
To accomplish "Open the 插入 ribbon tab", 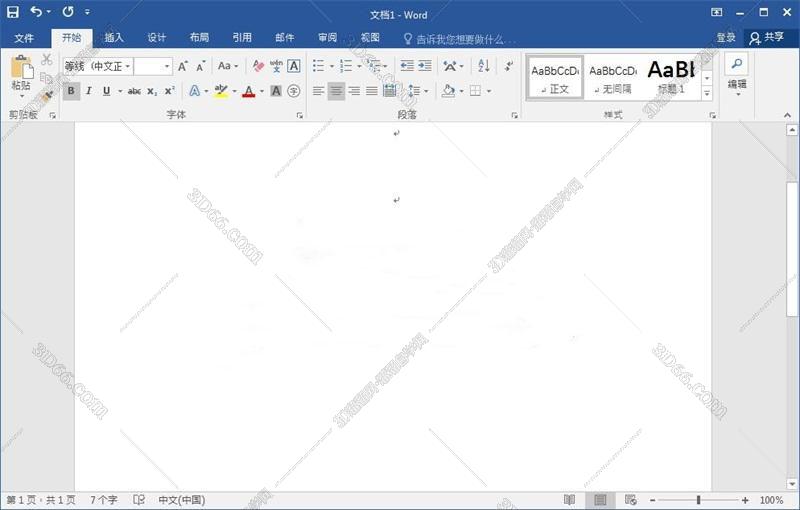I will coord(114,38).
